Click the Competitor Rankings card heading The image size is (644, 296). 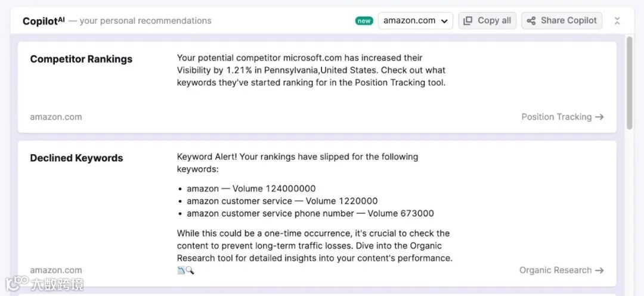pos(81,59)
